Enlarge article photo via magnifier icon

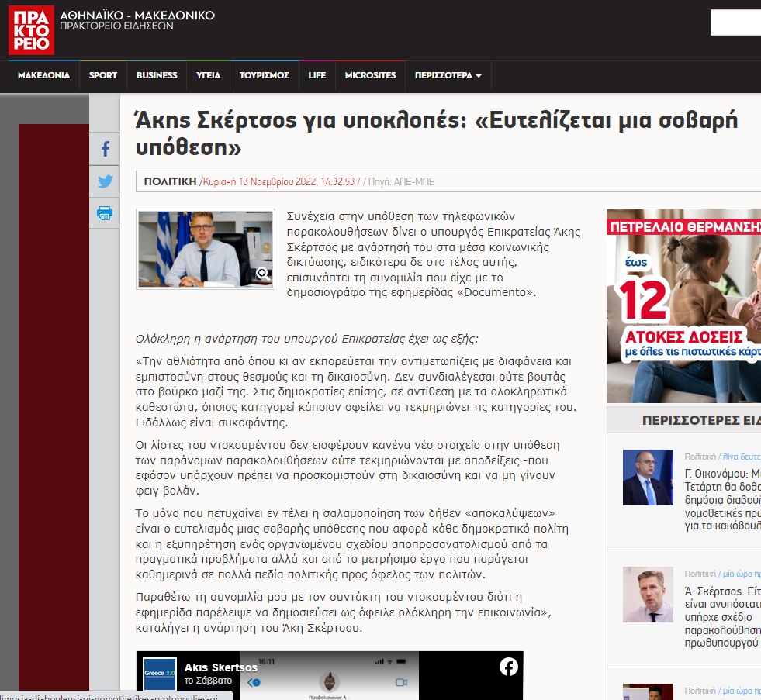pos(263,274)
